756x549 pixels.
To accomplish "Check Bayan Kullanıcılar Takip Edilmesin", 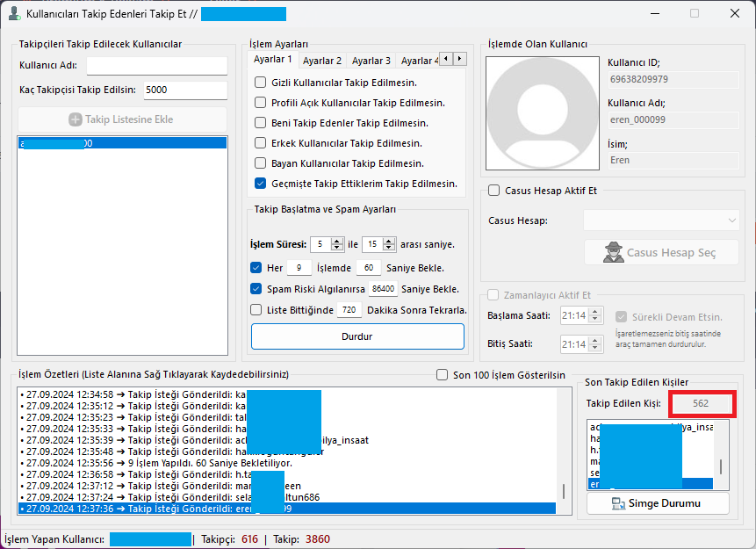I will (x=261, y=163).
